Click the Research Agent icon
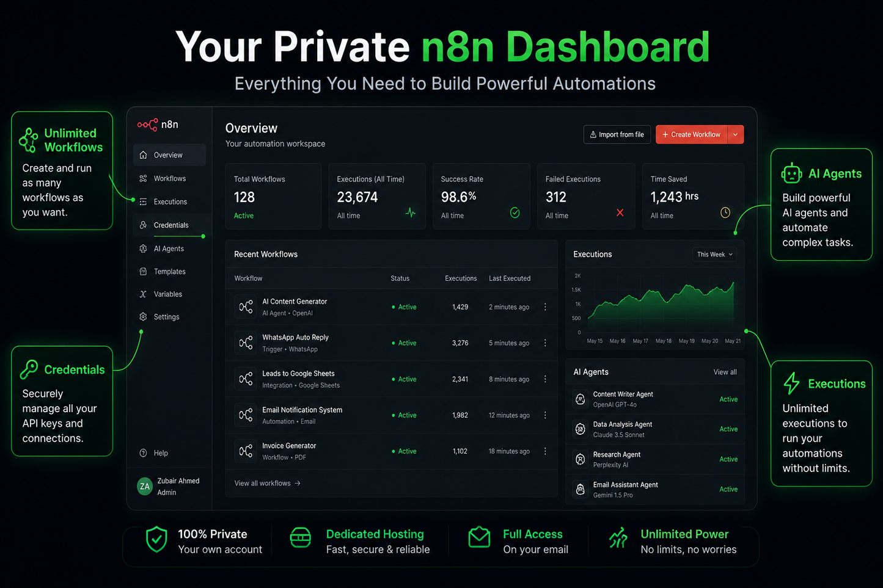Image resolution: width=883 pixels, height=588 pixels. tap(580, 459)
